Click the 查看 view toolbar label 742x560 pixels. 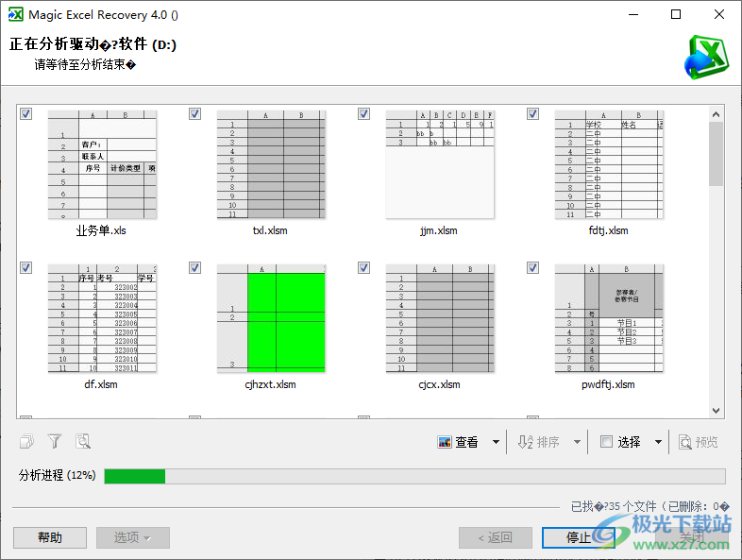coord(466,442)
